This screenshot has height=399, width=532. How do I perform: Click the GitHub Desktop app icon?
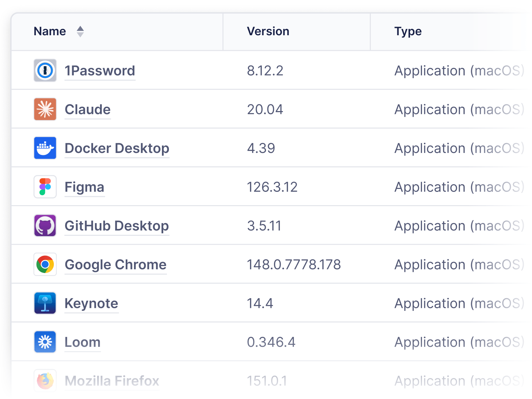45,225
